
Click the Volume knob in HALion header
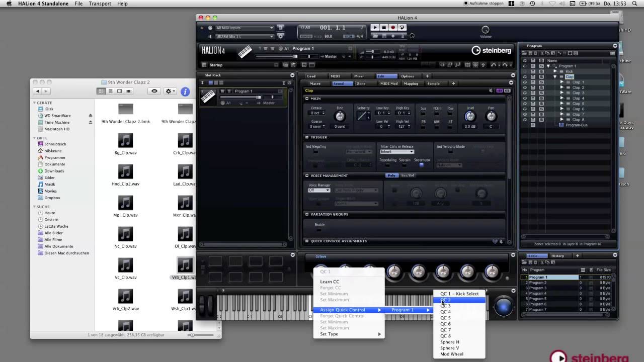click(486, 30)
